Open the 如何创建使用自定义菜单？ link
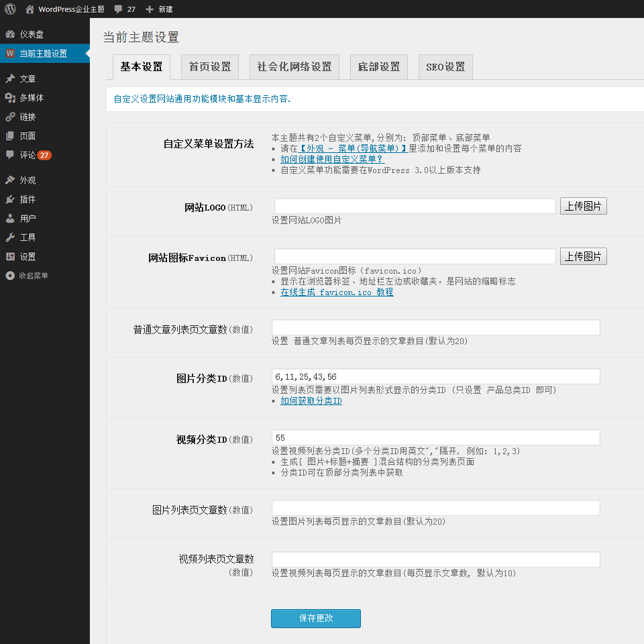644x644 pixels. (x=332, y=159)
